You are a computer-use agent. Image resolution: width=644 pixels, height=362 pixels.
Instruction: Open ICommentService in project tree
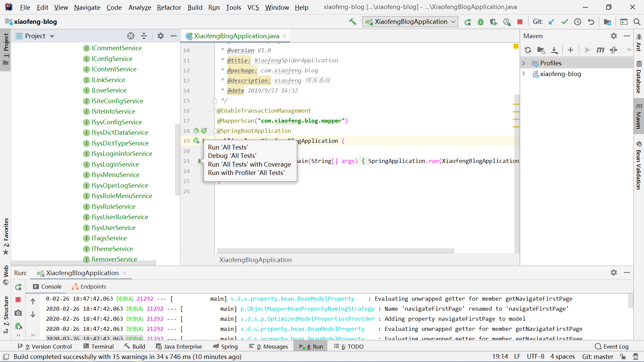(116, 48)
